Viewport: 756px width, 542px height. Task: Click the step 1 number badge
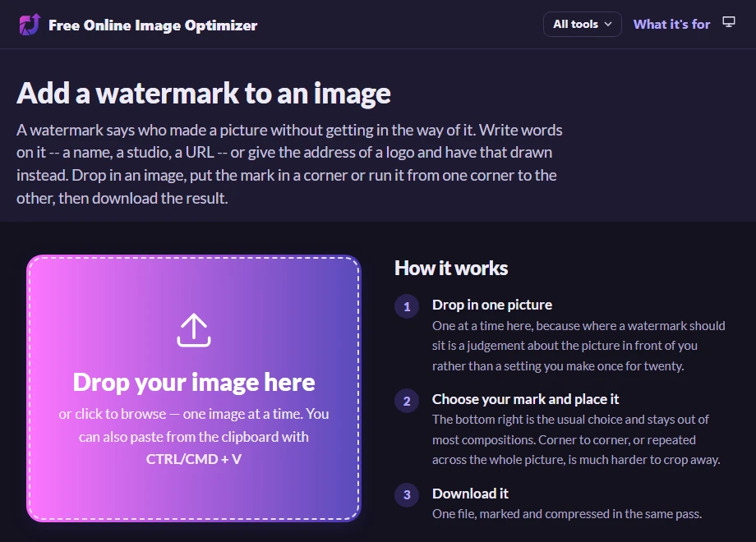407,306
